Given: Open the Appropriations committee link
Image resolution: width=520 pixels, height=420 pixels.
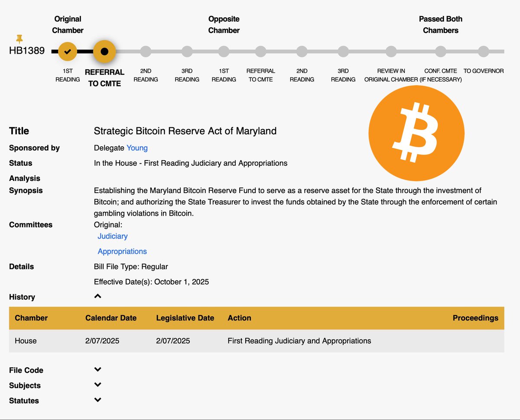Looking at the screenshot, I should tap(122, 251).
